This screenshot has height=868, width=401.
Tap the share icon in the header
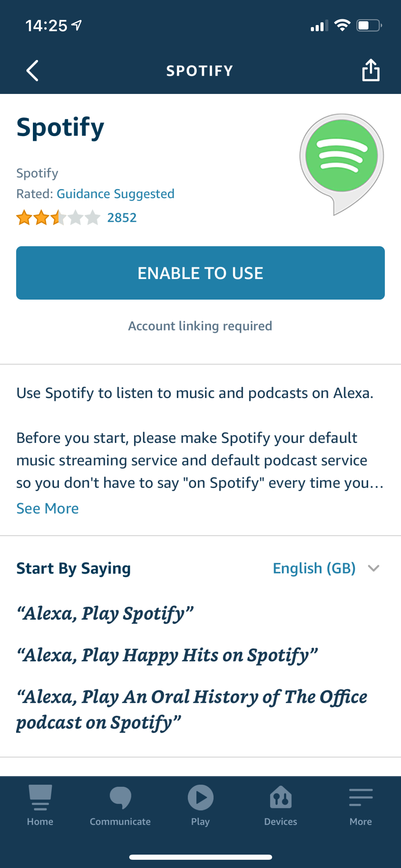click(371, 70)
